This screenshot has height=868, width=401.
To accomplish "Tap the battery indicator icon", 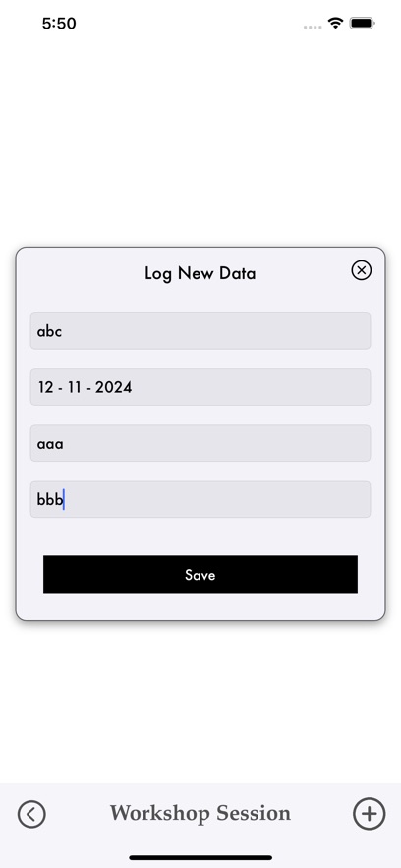I will tap(363, 23).
